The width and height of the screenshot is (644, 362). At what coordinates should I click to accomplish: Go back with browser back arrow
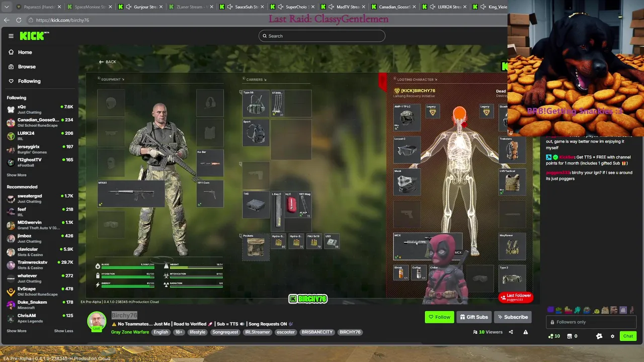point(7,20)
